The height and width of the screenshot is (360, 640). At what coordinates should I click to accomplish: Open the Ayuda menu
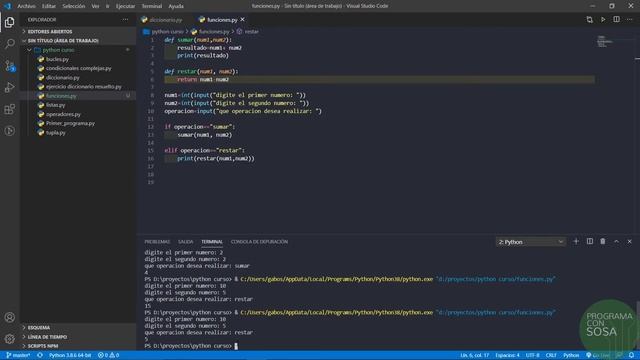(176, 6)
